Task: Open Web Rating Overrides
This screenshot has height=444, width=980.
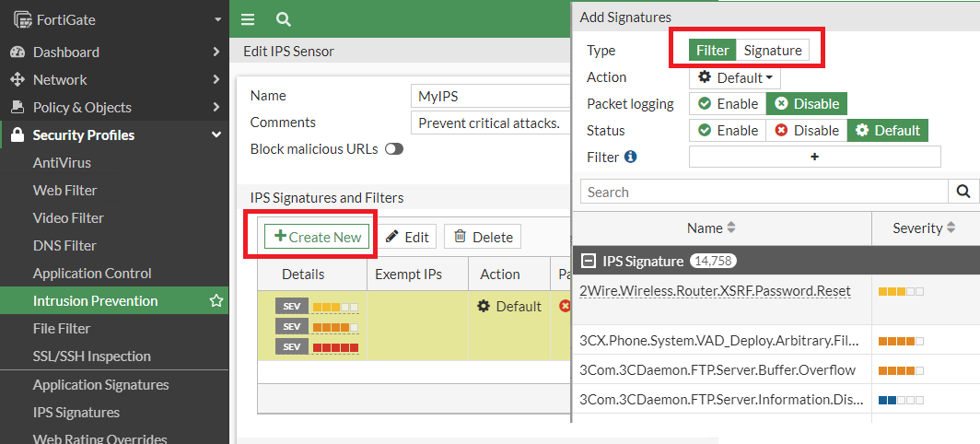Action: 100,438
